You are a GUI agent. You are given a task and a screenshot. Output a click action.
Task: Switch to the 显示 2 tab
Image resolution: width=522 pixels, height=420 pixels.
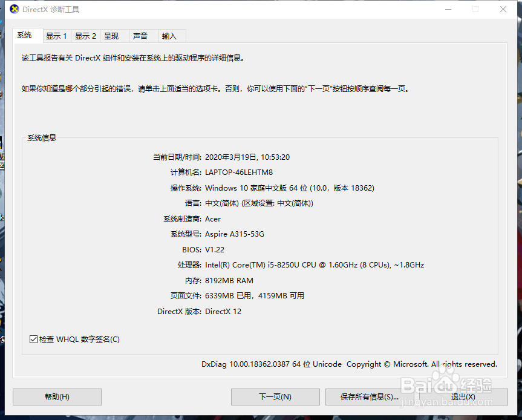[85, 36]
